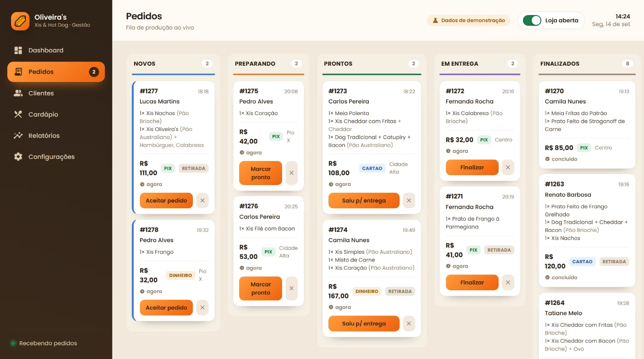
Task: Click the DINHEIRO tag on order #1278
Action: coord(180,275)
